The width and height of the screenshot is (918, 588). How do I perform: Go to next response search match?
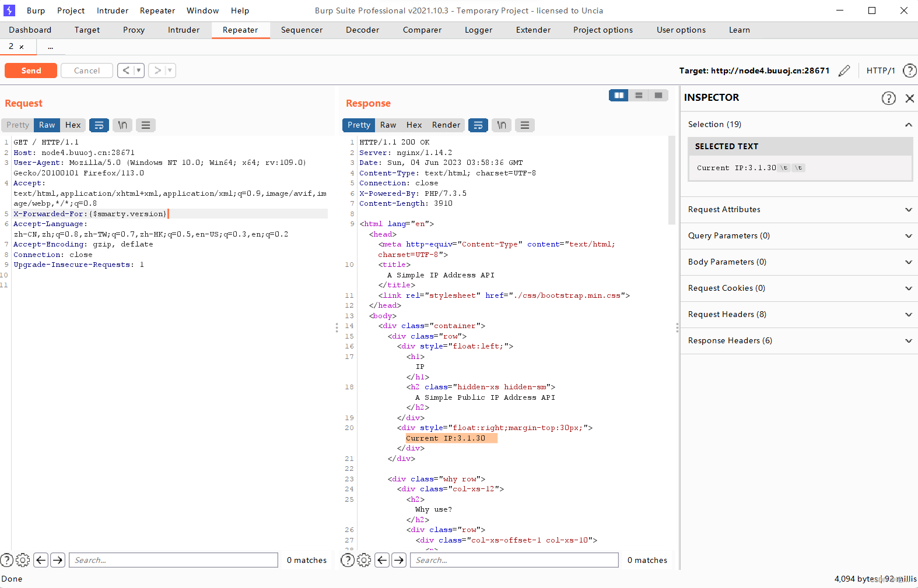[x=399, y=560]
